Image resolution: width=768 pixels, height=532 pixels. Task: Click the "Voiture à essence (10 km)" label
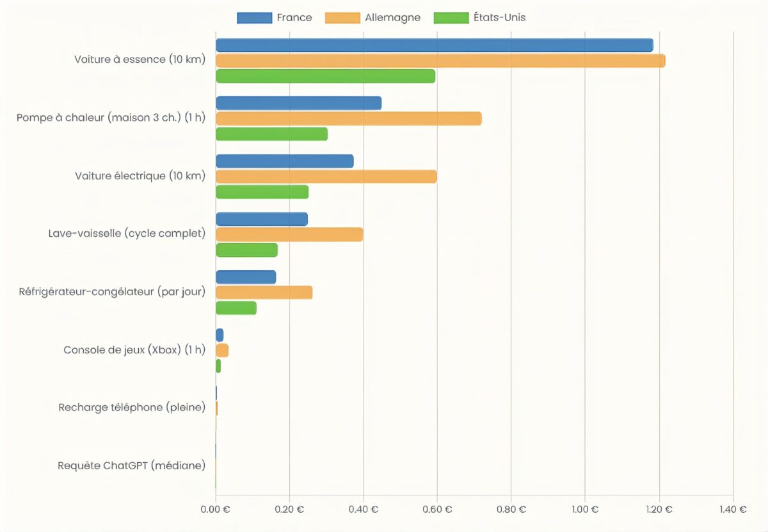[x=140, y=60]
